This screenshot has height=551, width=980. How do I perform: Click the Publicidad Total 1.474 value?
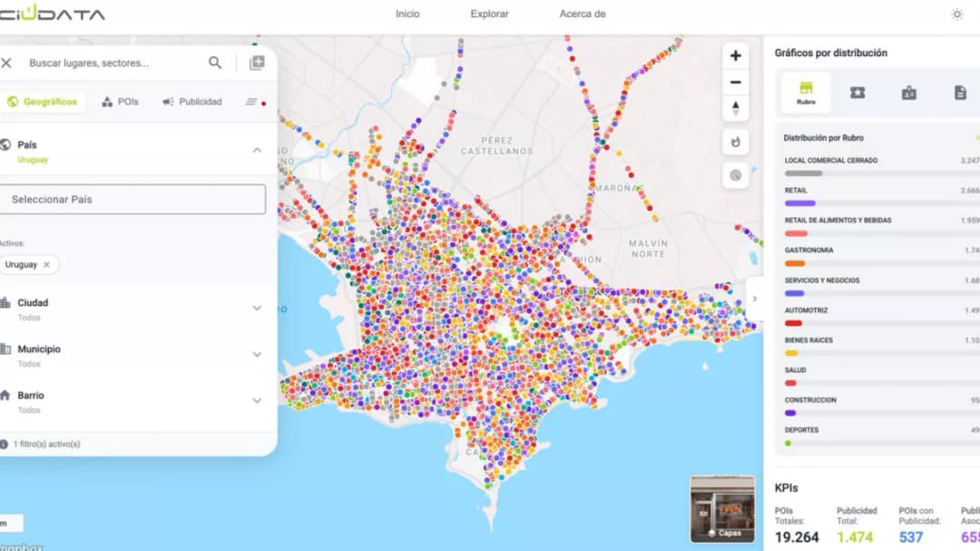pos(855,537)
